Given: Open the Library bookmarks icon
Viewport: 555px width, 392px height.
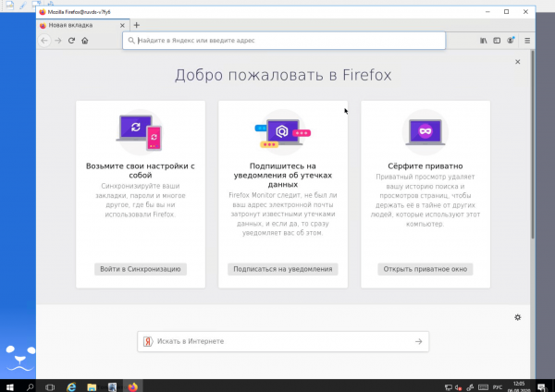Looking at the screenshot, I should click(483, 42).
